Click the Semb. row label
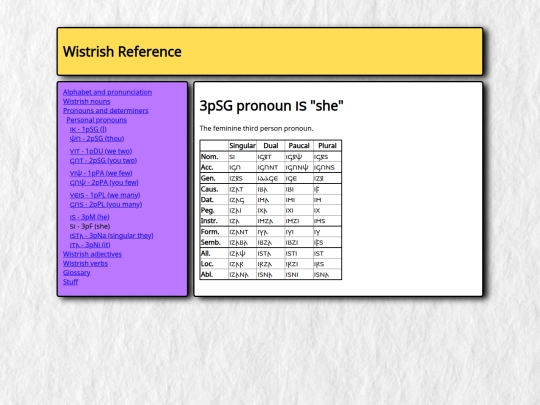 tap(214, 242)
